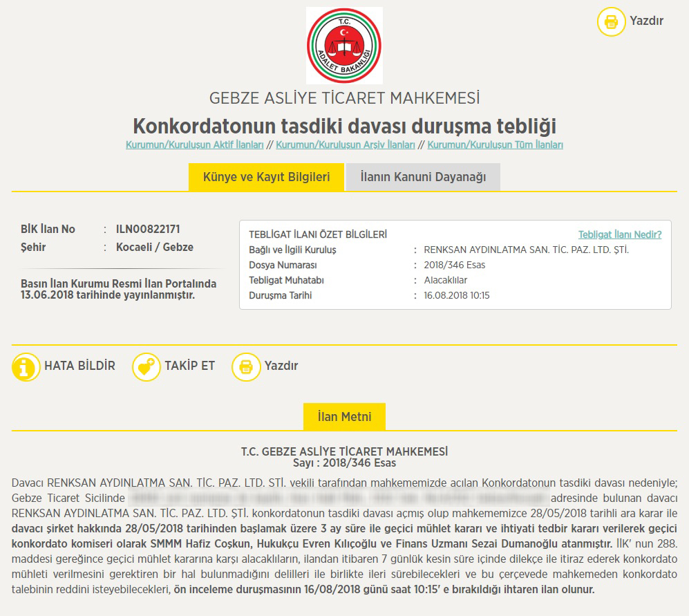Click the ILN00822171 announcement number
This screenshot has width=689, height=616.
tap(148, 229)
